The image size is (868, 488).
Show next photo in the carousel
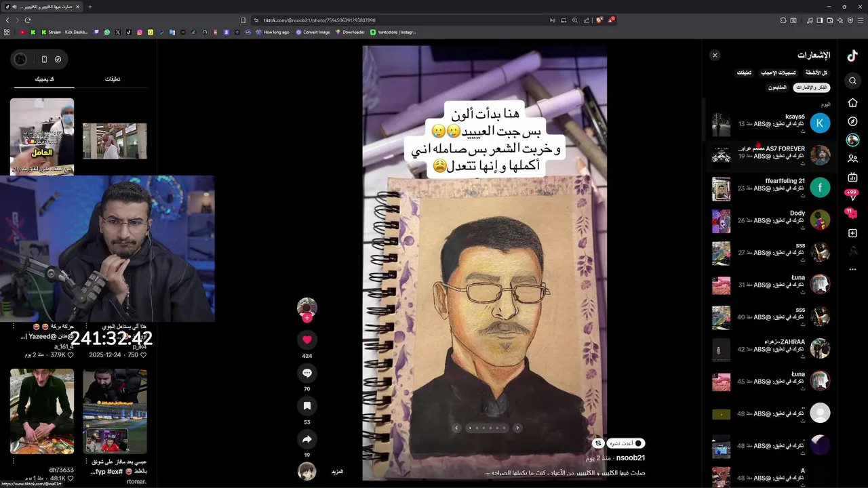click(x=517, y=428)
